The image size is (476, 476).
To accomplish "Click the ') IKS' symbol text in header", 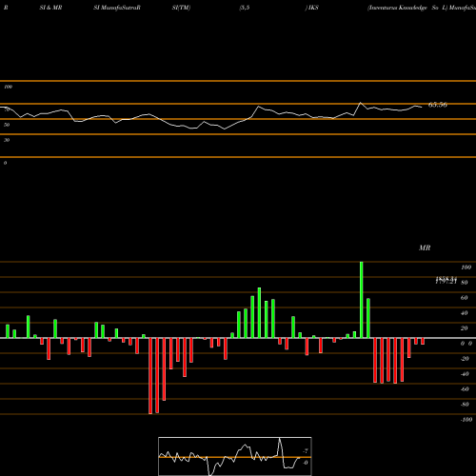I will pyautogui.click(x=312, y=8).
